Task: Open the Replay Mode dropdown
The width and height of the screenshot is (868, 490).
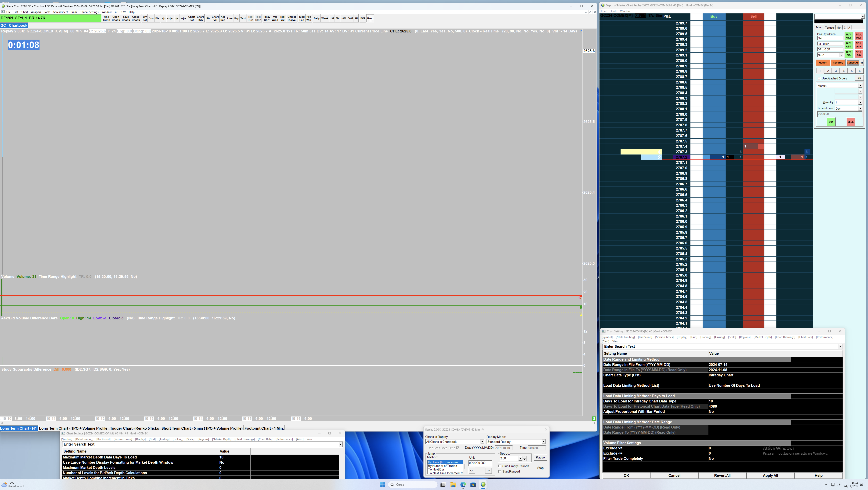Action: point(543,442)
